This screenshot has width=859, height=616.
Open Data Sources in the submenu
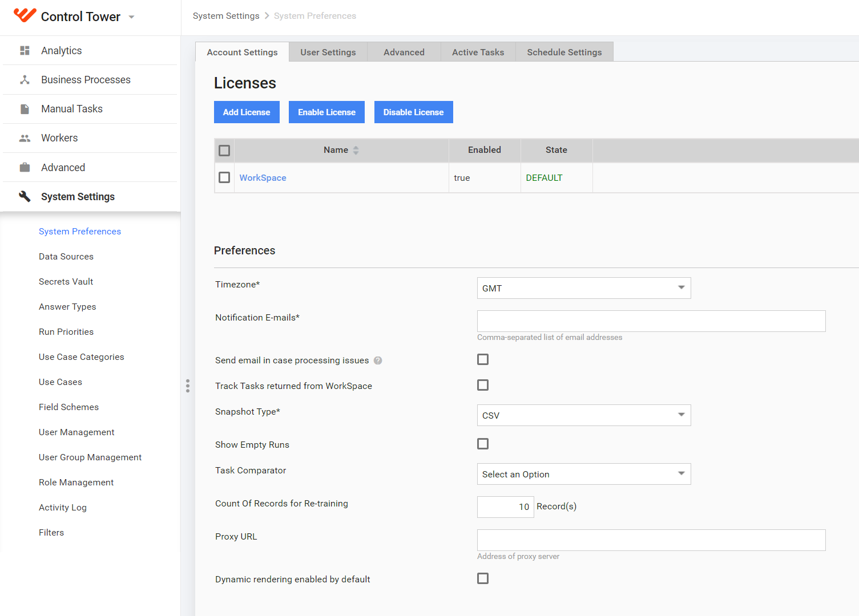[66, 257]
